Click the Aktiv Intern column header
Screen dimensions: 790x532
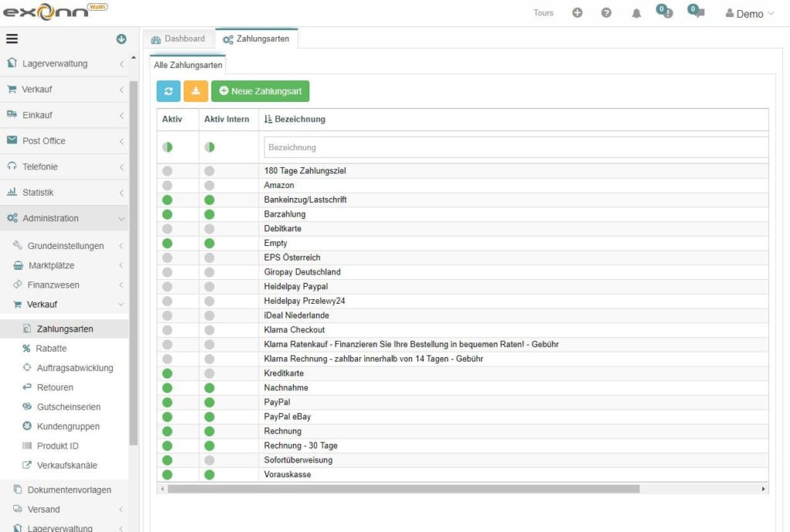tap(227, 120)
